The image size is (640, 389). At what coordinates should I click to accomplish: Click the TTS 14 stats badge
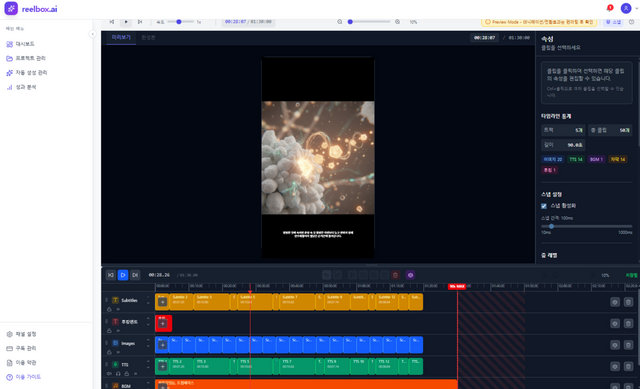click(x=576, y=159)
